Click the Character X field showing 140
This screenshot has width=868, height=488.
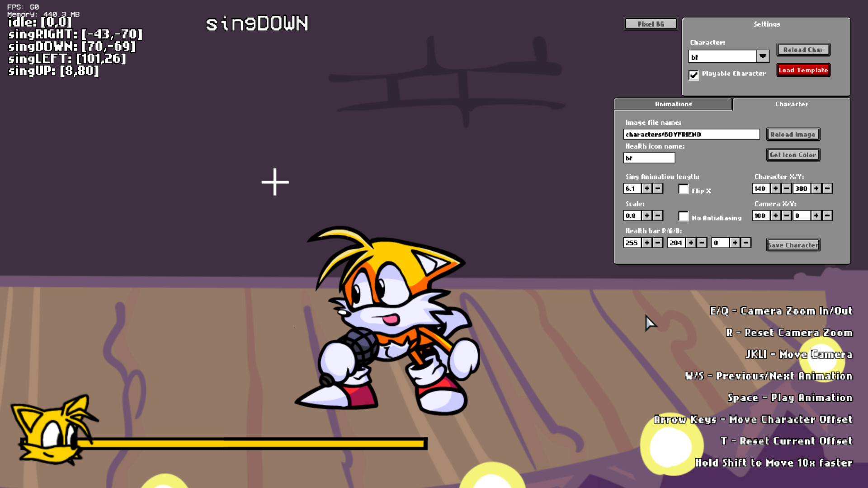pyautogui.click(x=761, y=188)
